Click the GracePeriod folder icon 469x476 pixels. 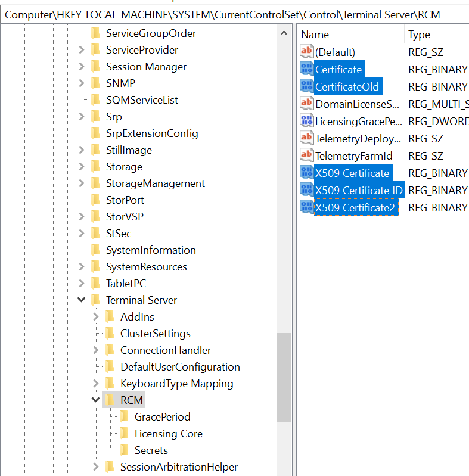click(x=124, y=417)
